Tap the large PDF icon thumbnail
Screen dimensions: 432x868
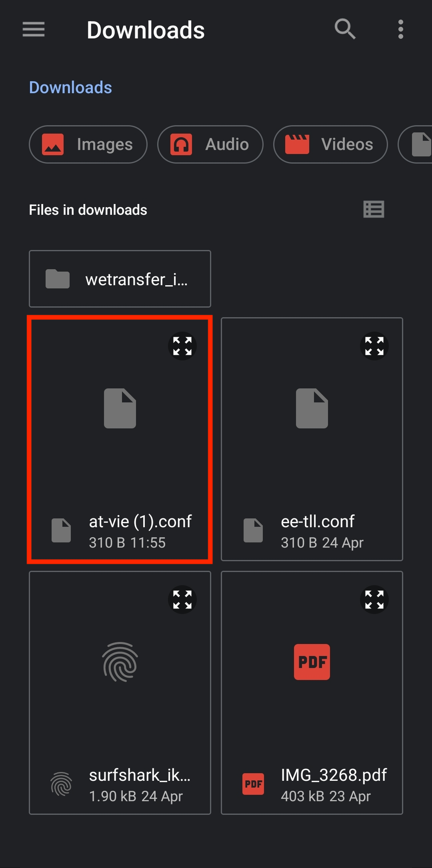pyautogui.click(x=312, y=662)
